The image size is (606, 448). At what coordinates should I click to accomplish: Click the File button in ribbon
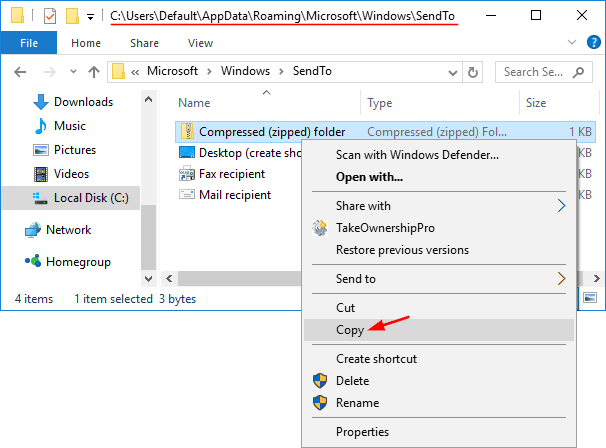29,44
